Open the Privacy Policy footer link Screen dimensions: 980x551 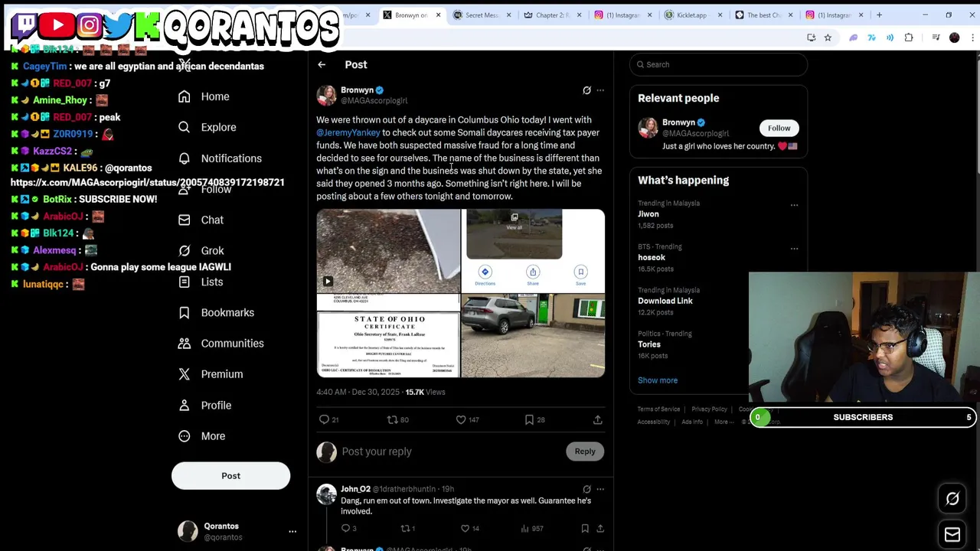709,409
